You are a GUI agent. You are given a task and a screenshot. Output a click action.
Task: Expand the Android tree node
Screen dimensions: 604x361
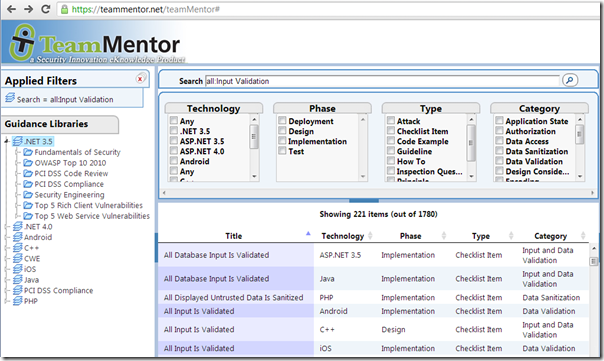7,237
